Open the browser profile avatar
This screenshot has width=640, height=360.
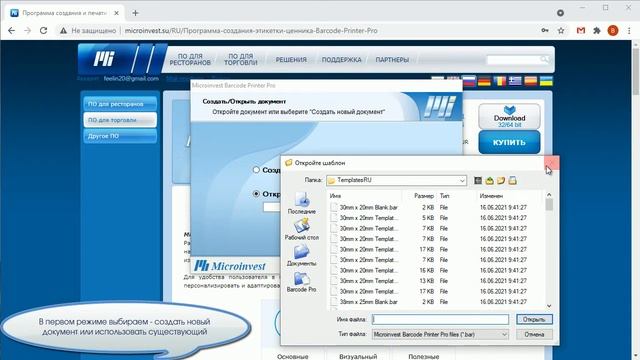[x=613, y=31]
